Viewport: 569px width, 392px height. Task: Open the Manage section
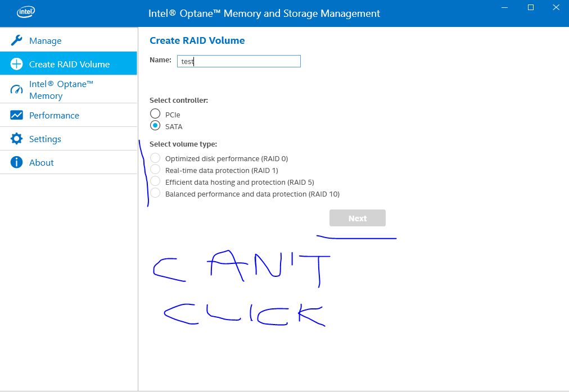pyautogui.click(x=69, y=40)
